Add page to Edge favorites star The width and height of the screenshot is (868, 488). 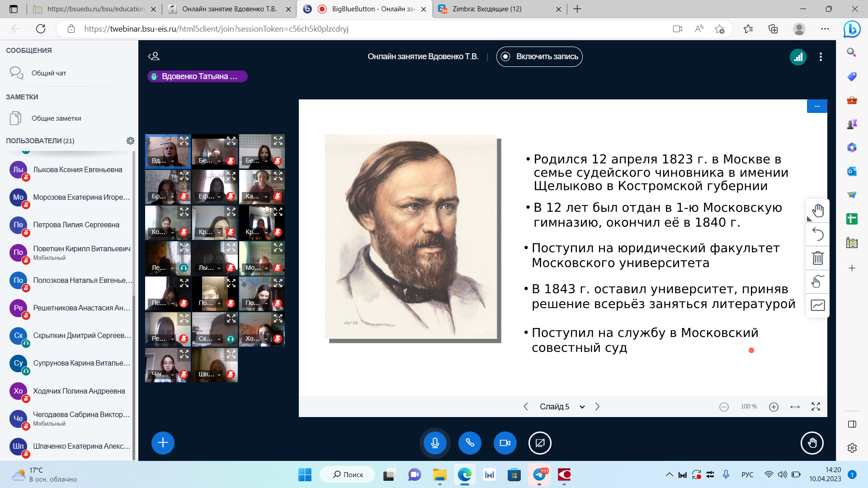pyautogui.click(x=720, y=29)
